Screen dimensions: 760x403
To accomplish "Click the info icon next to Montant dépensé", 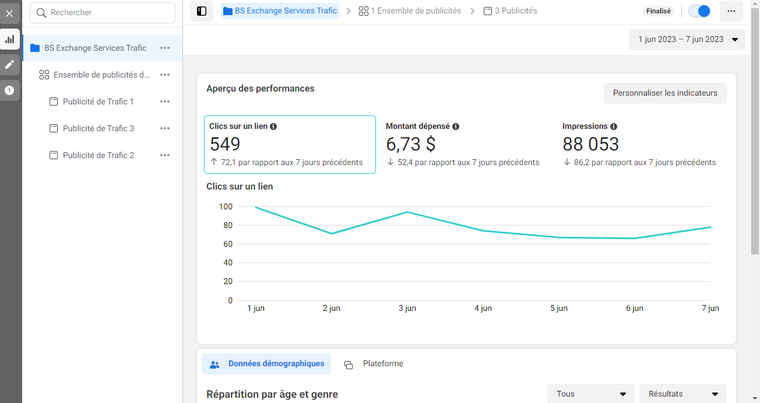I will [x=456, y=127].
